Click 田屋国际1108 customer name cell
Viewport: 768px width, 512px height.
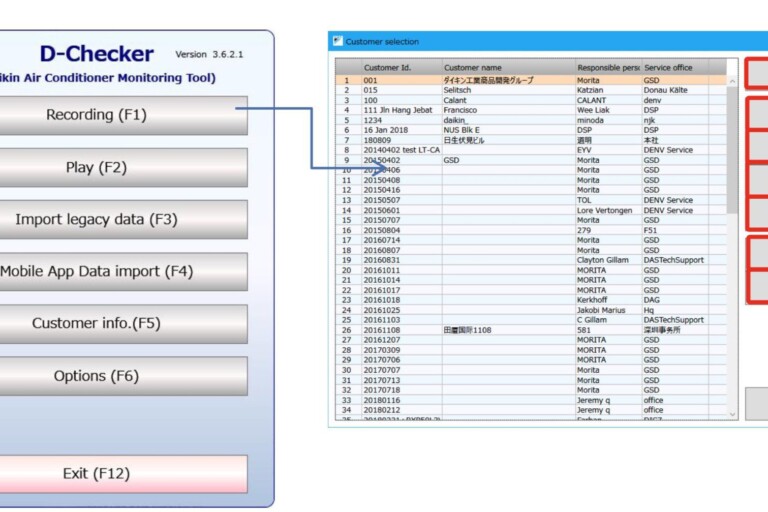point(508,330)
